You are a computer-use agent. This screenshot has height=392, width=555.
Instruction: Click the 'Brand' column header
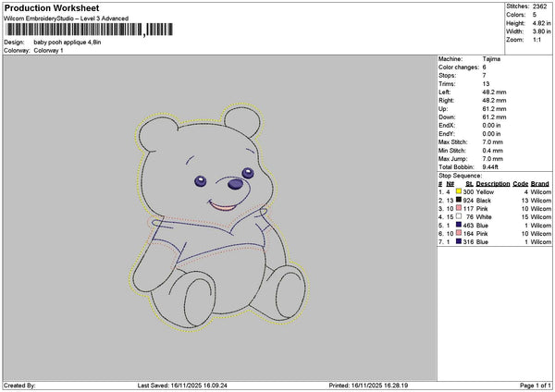[x=540, y=184]
